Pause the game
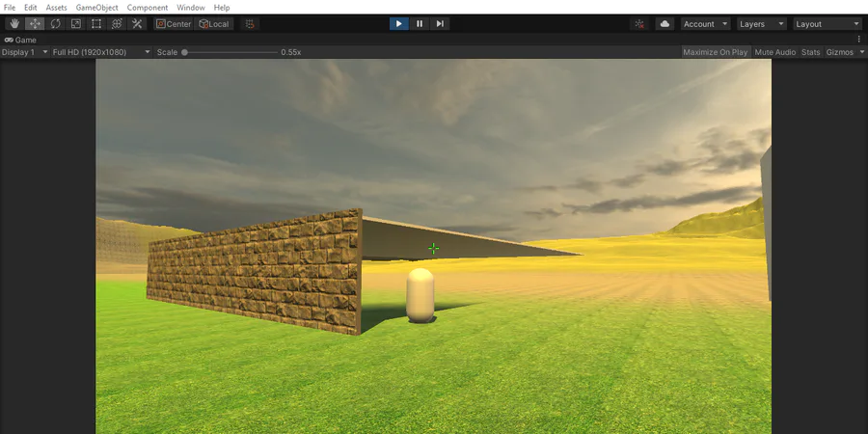Screen dimensions: 868x434 pyautogui.click(x=420, y=24)
